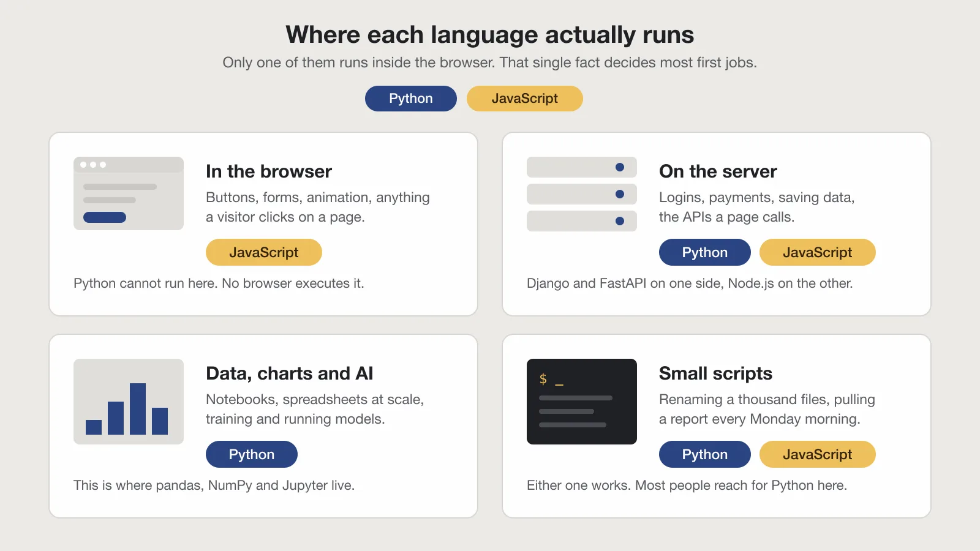This screenshot has height=551, width=980.
Task: Select the JavaScript legend pill under the subtitle
Action: pyautogui.click(x=525, y=99)
